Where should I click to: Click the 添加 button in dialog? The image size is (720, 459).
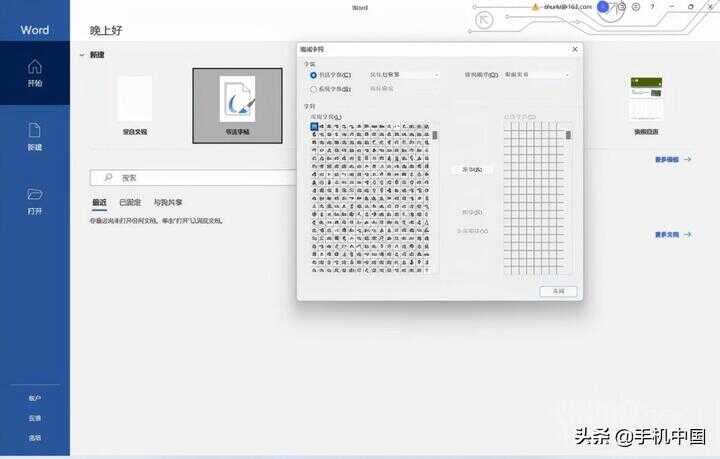[x=472, y=170]
